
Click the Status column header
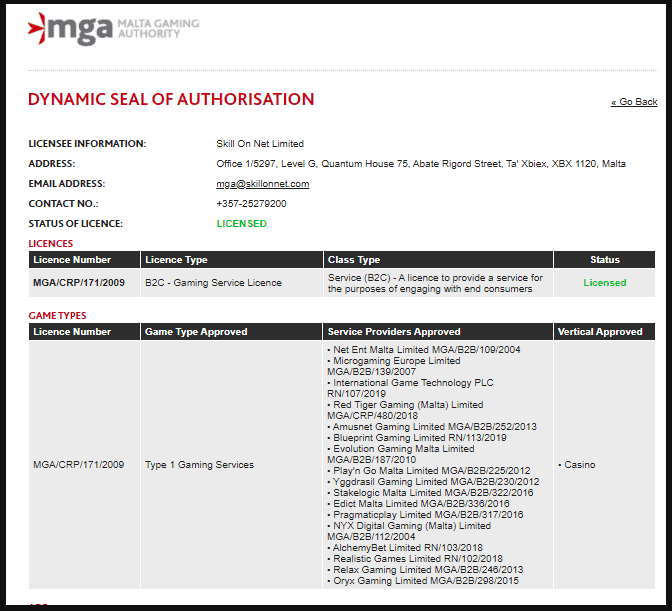click(604, 260)
